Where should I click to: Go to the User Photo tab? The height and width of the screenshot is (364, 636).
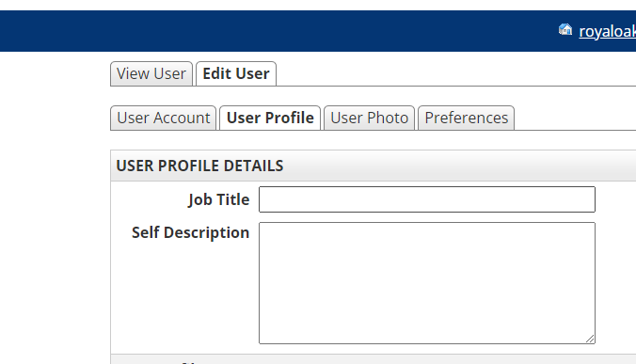370,118
